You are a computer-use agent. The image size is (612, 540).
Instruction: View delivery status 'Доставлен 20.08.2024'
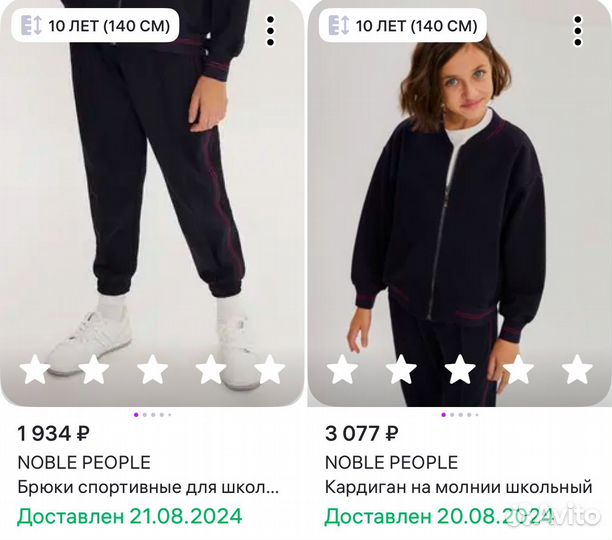pos(439,516)
